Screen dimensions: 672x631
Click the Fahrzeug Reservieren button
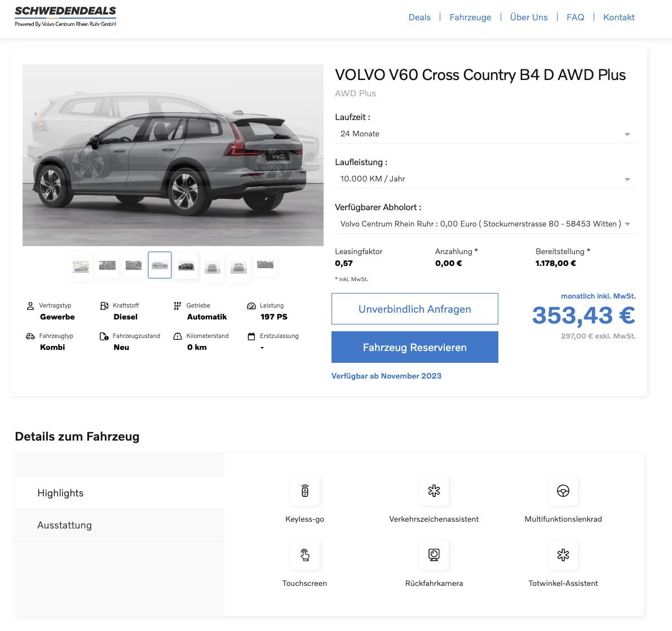point(415,347)
